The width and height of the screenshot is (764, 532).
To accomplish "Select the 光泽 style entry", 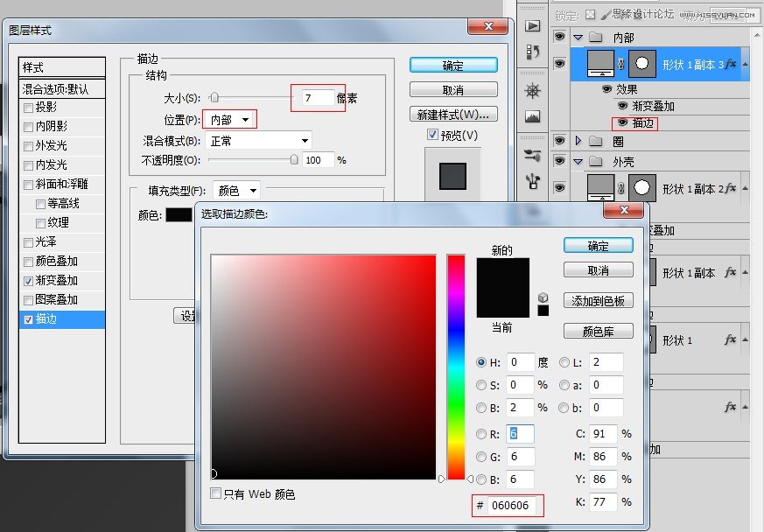I will [x=62, y=242].
